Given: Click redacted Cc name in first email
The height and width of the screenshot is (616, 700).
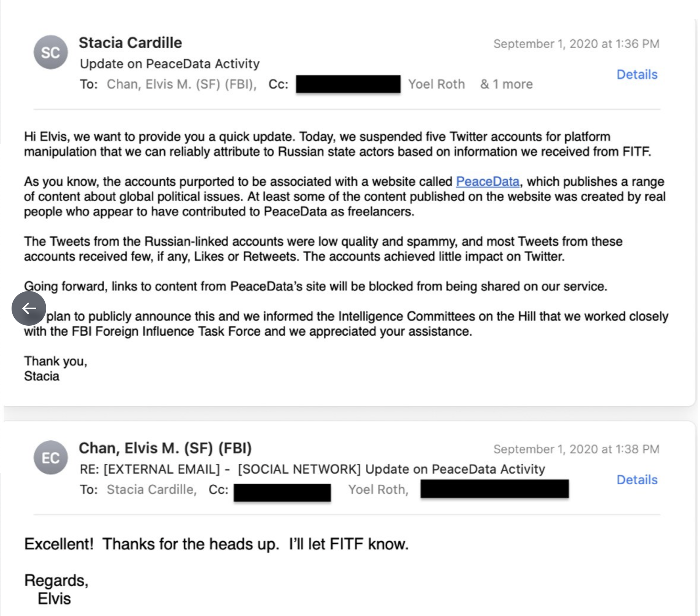Looking at the screenshot, I should [x=348, y=84].
